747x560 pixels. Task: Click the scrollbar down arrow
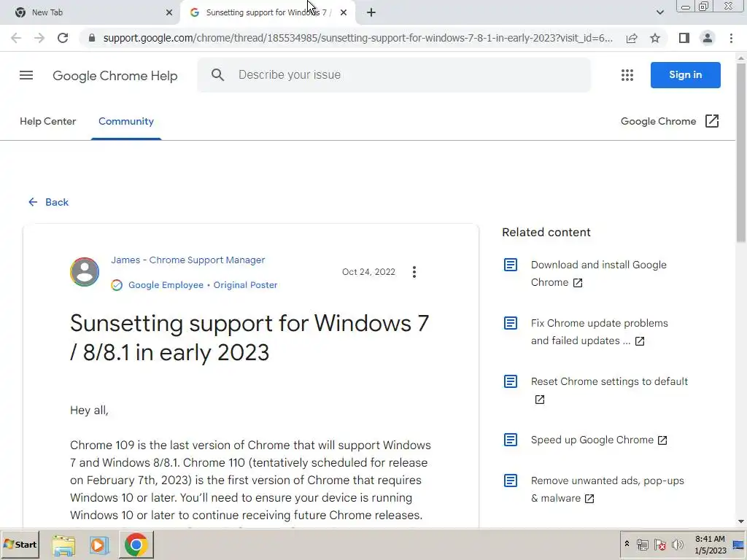pyautogui.click(x=741, y=521)
